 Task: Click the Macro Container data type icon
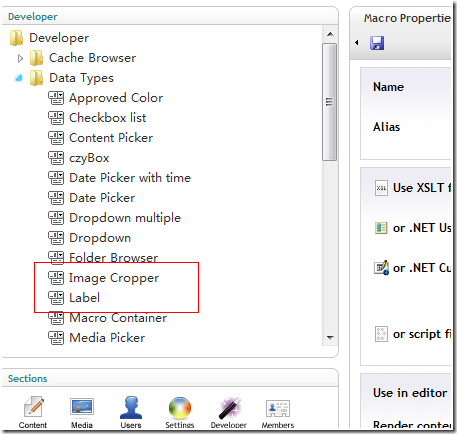[x=56, y=318]
